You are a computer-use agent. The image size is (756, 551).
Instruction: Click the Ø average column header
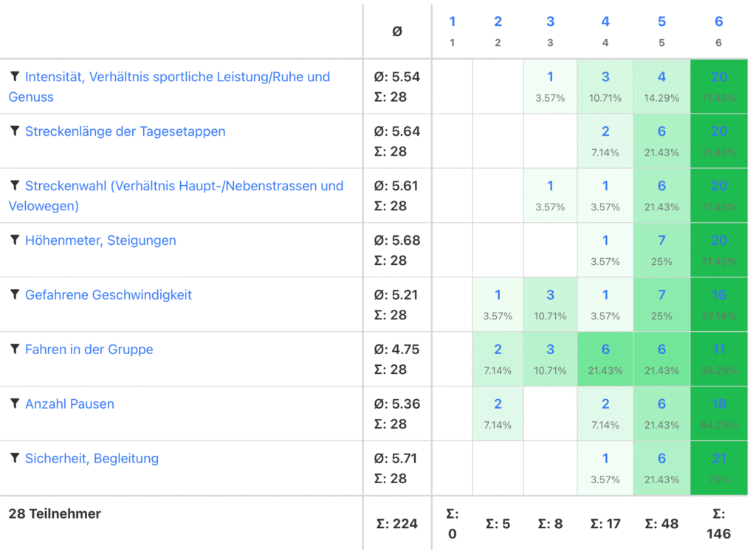coord(397,31)
